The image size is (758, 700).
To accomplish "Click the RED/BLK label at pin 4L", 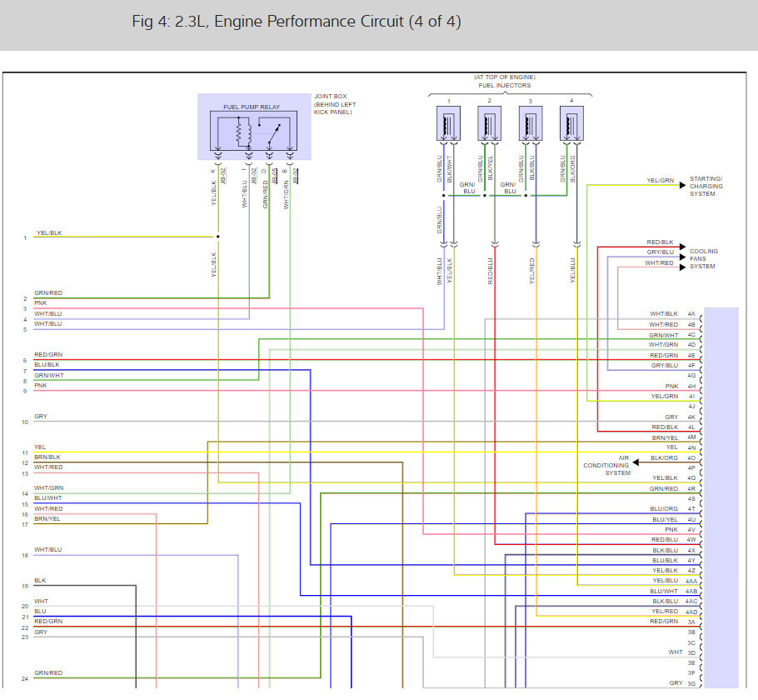I will point(665,427).
